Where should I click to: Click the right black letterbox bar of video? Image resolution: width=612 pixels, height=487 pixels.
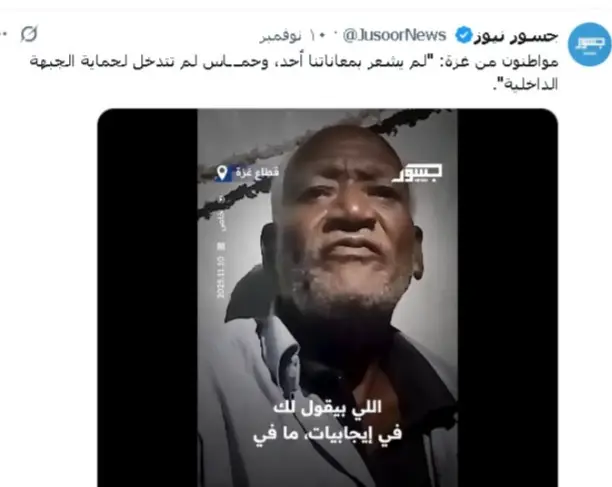[507, 298]
